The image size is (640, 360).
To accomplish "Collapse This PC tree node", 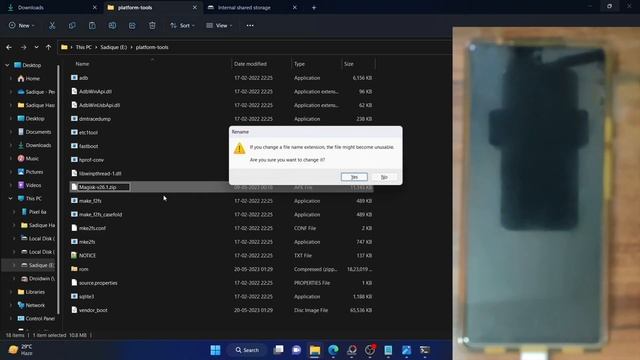I will click(11, 198).
